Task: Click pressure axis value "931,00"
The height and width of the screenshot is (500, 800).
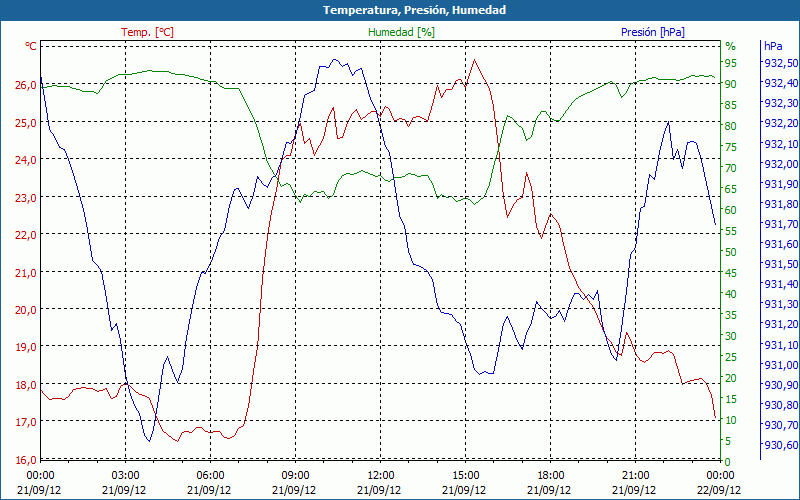Action: [x=779, y=365]
